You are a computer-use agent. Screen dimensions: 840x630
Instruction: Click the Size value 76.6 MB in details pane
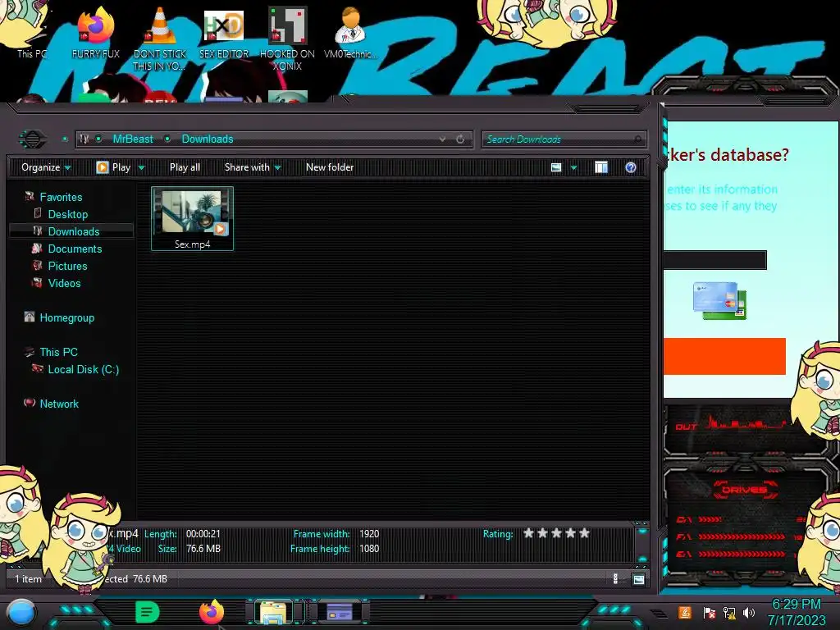(x=203, y=549)
